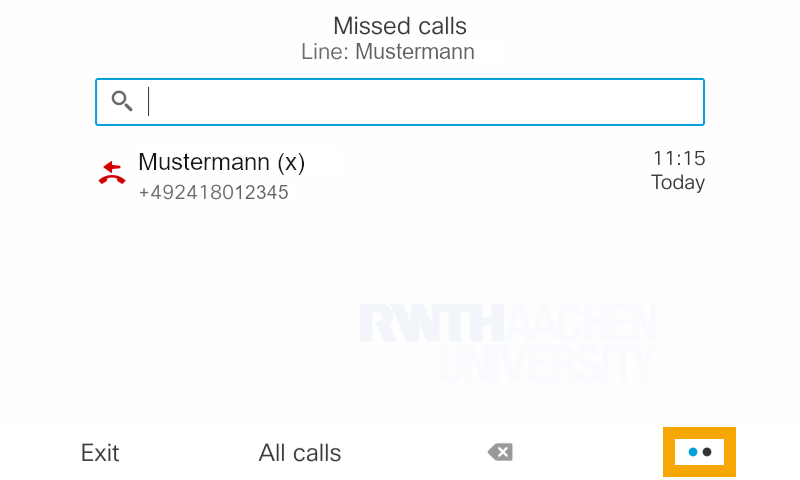
Task: Click the Today date label
Action: pyautogui.click(x=678, y=182)
